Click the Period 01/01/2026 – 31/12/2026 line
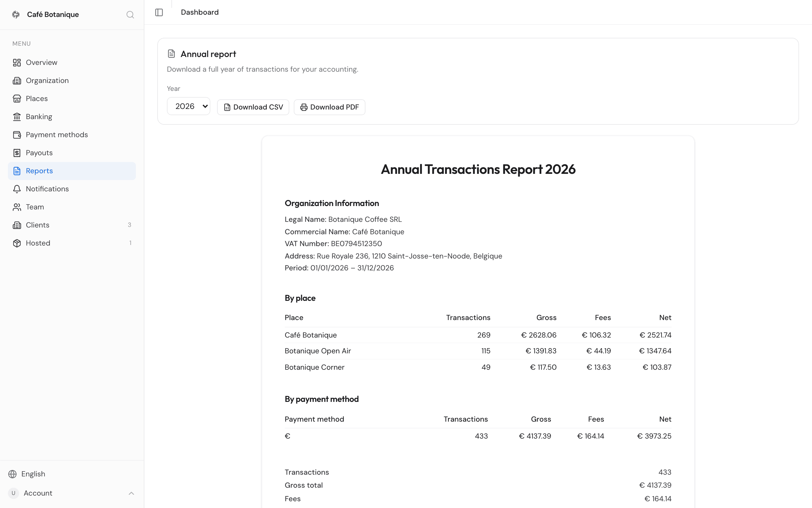The width and height of the screenshot is (812, 508). [x=339, y=268]
